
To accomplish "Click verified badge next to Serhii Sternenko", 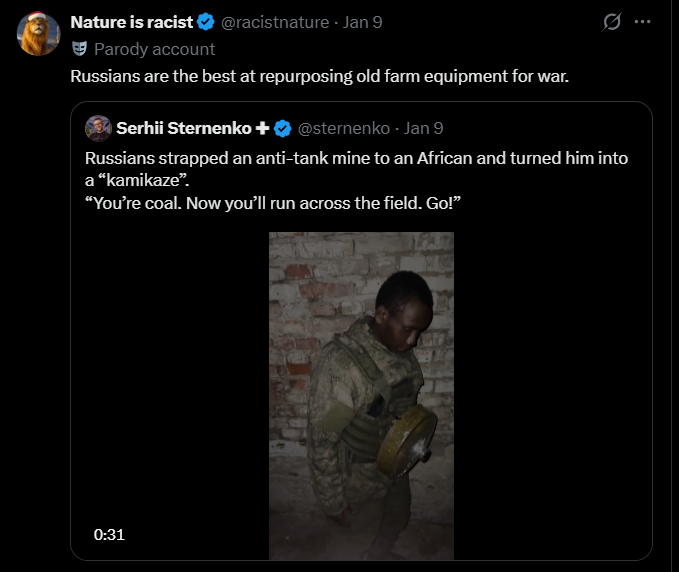I will click(283, 128).
